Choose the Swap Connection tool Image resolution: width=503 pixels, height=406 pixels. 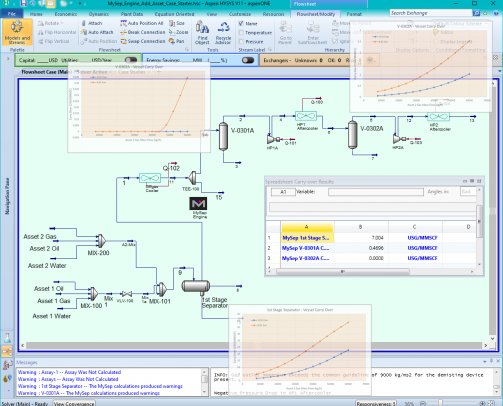143,41
